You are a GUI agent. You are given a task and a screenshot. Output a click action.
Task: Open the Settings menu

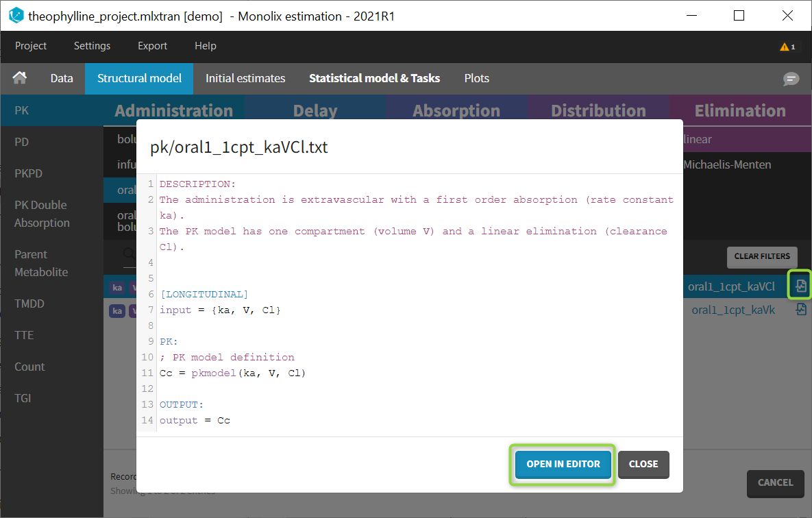pos(92,46)
